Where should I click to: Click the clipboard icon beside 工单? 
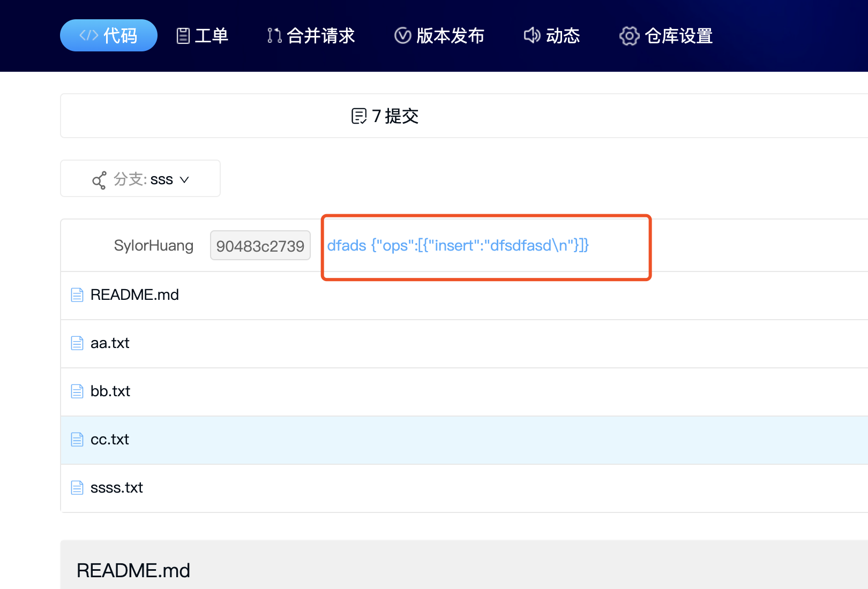[x=183, y=36]
